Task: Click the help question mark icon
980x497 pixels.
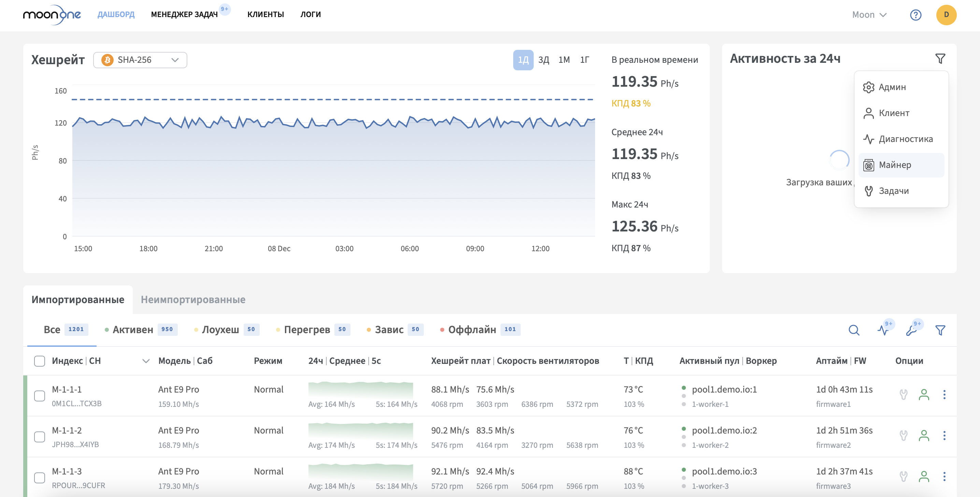Action: coord(915,15)
